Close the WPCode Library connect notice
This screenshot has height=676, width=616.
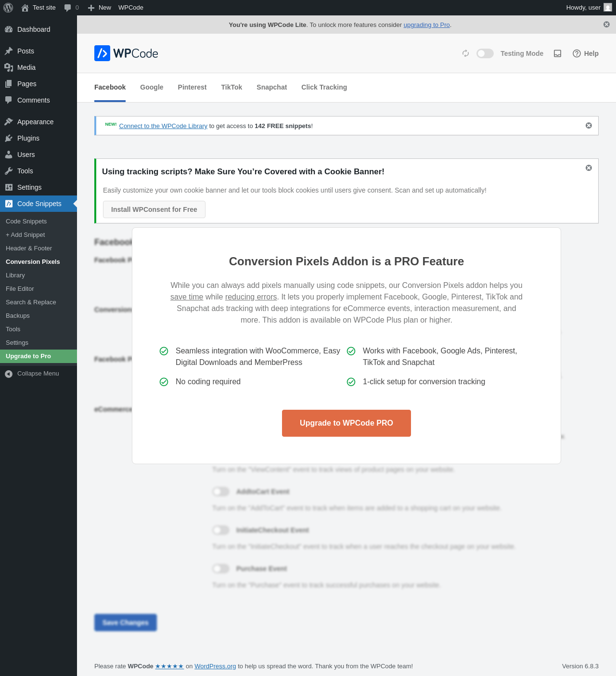(x=589, y=126)
